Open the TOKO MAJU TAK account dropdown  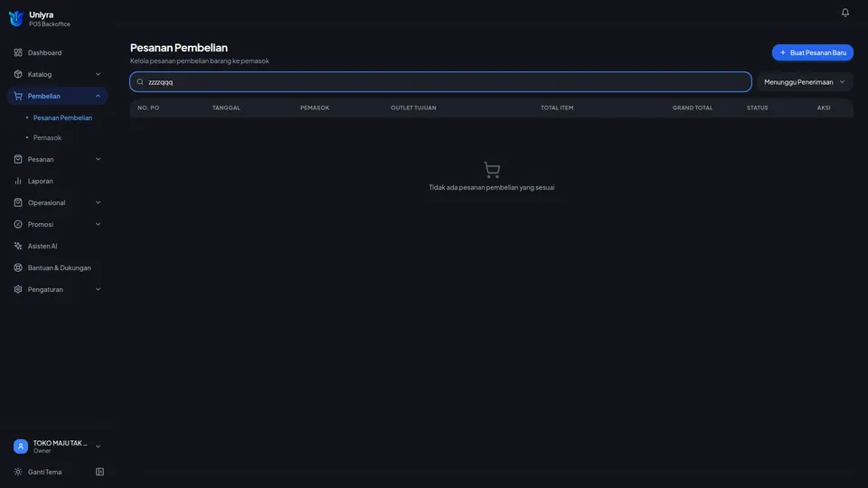click(58, 446)
